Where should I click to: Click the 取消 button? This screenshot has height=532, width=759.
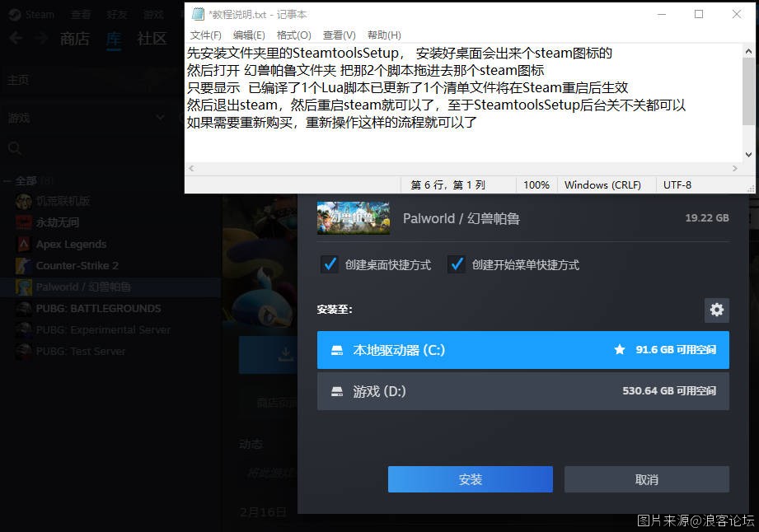(646, 479)
